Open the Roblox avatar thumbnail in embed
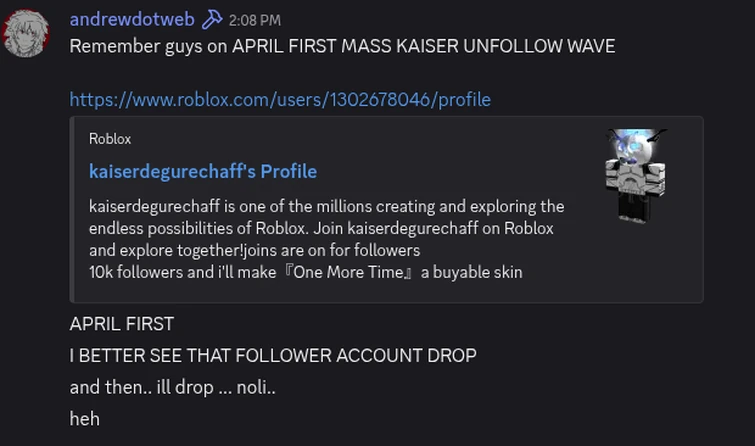Screen dimensions: 755x446 (x=636, y=174)
